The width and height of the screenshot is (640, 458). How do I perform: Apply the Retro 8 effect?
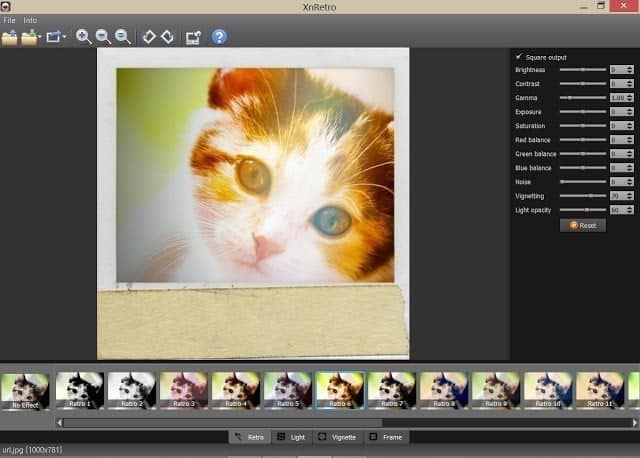click(444, 390)
